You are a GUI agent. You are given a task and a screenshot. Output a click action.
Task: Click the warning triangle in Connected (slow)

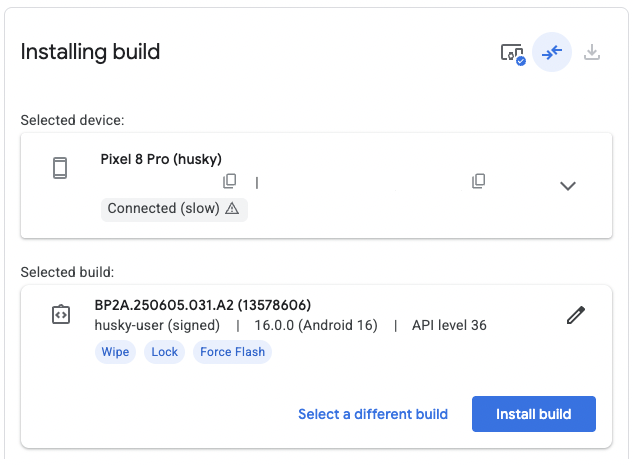coord(232,209)
